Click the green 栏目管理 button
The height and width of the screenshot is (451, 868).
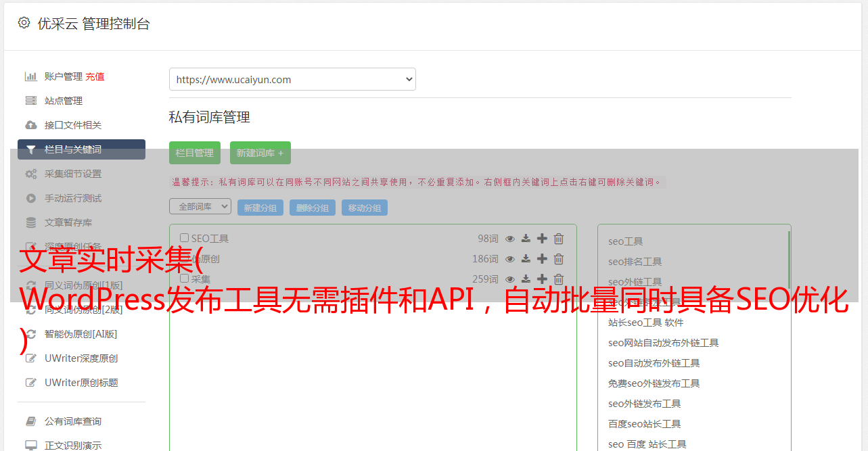[195, 153]
